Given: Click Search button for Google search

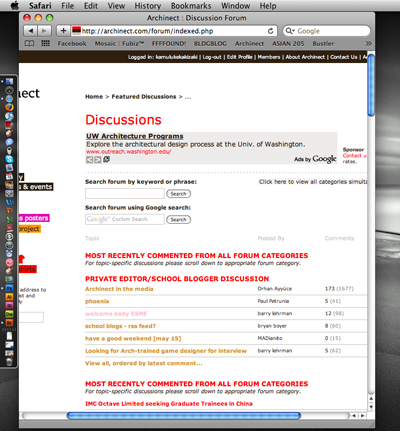Looking at the screenshot, I should coord(178,220).
